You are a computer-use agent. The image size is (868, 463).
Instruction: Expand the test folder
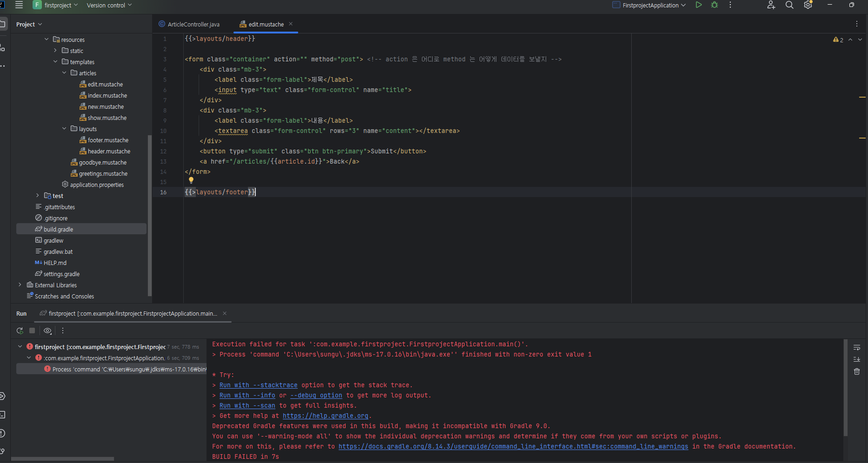coord(38,196)
